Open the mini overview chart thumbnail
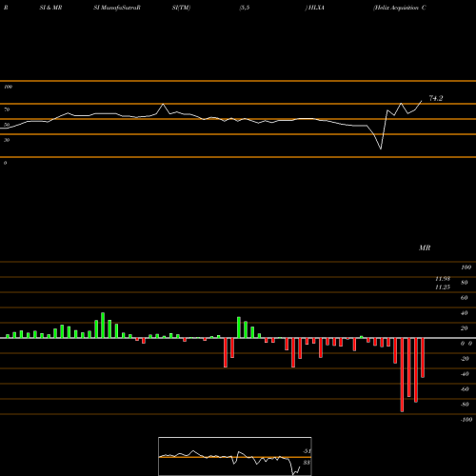Image resolution: width=476 pixels, height=476 pixels. click(x=235, y=456)
